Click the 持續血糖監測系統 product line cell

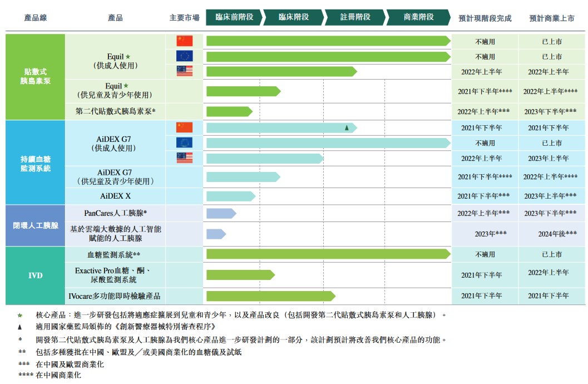coord(35,163)
